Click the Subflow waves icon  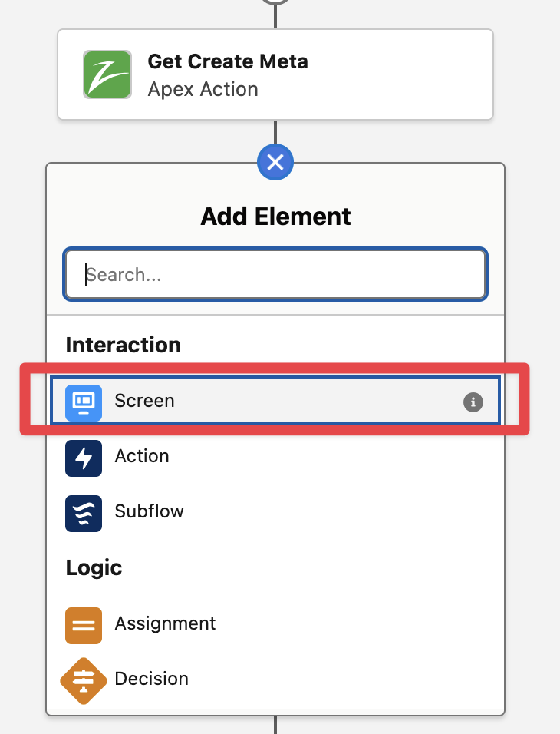[x=84, y=511]
